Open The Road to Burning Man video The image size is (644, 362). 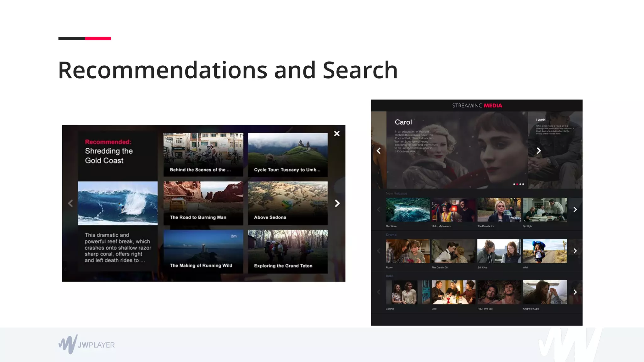click(203, 203)
